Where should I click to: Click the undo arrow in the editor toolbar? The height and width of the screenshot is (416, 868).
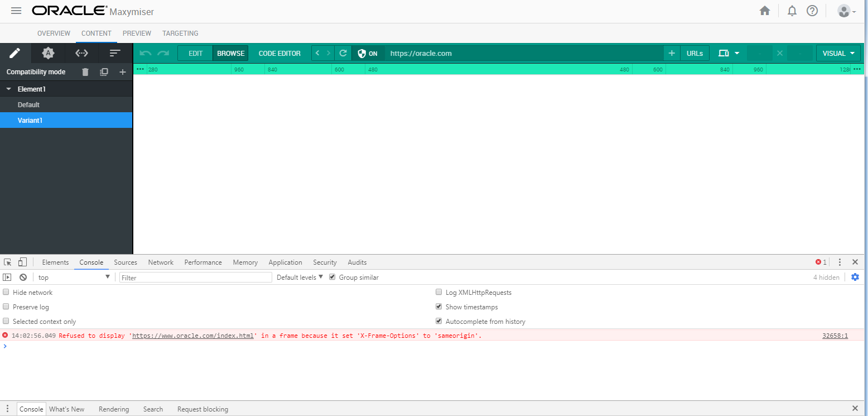click(146, 54)
